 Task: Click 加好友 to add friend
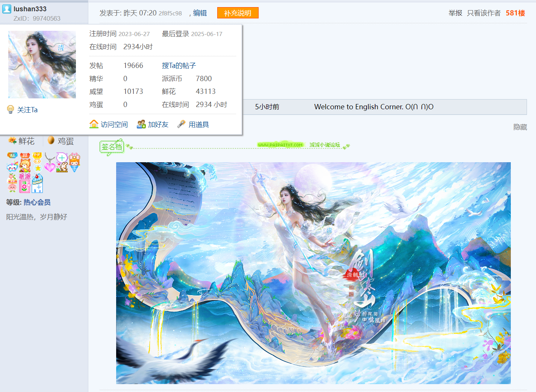click(x=158, y=124)
